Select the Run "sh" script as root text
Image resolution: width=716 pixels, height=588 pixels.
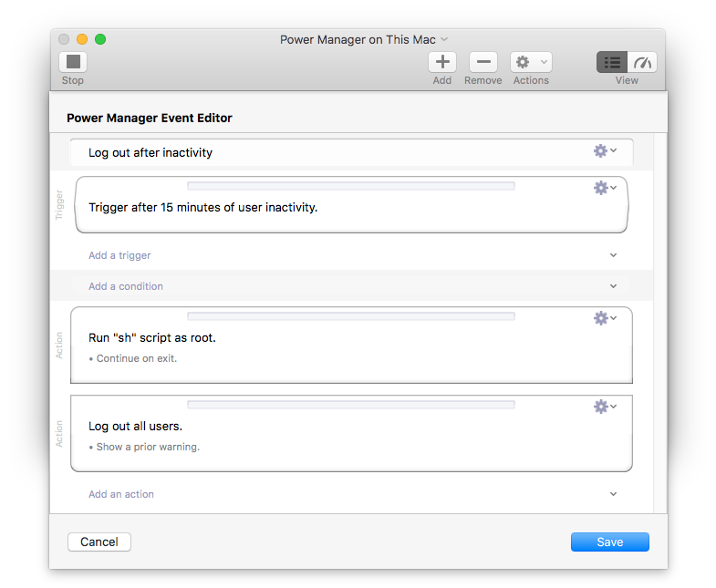click(152, 338)
